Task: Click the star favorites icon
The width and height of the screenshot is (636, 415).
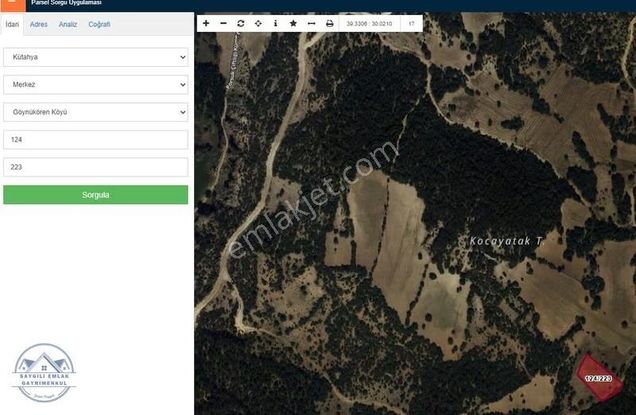Action: 293,23
